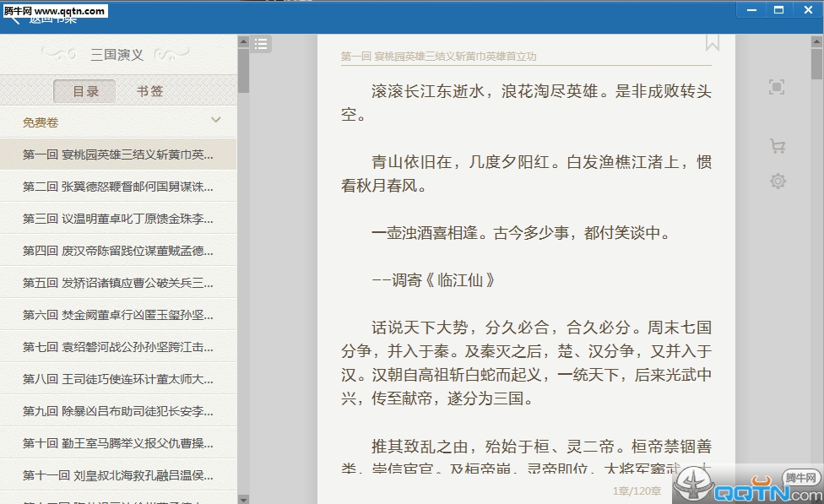Maximize the reader window
This screenshot has width=824, height=504.
point(778,9)
